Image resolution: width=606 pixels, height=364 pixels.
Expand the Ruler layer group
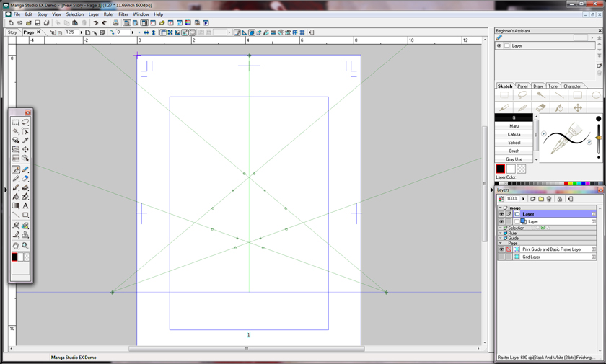point(501,234)
